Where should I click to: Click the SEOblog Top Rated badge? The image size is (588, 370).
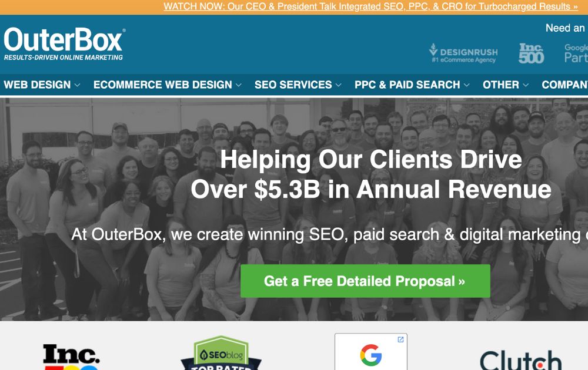[221, 353]
